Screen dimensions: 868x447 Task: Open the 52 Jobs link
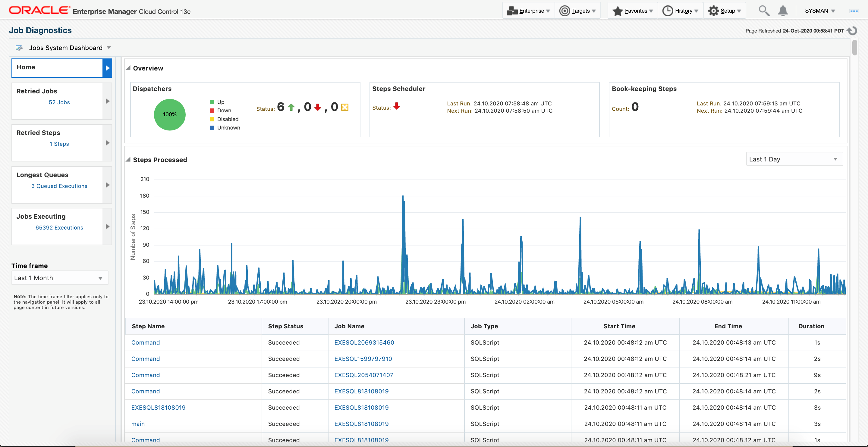click(x=59, y=102)
